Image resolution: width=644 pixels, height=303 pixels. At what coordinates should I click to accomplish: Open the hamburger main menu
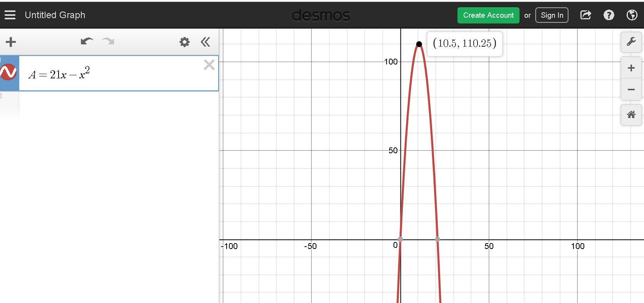10,15
